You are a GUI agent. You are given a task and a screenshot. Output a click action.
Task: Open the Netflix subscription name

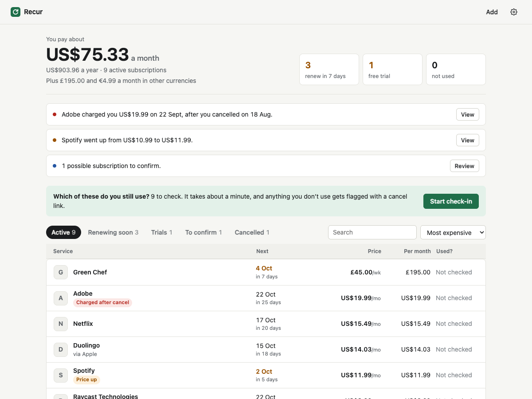pos(83,324)
